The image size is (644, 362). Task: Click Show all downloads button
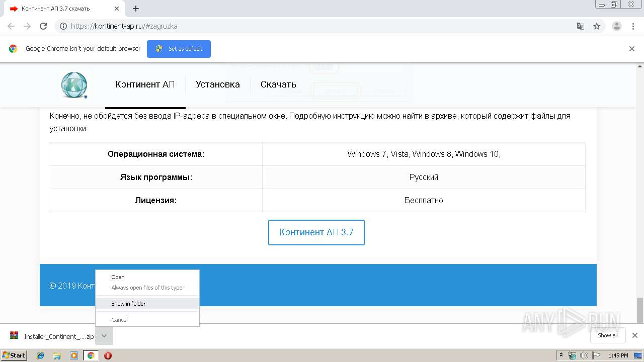[607, 335]
